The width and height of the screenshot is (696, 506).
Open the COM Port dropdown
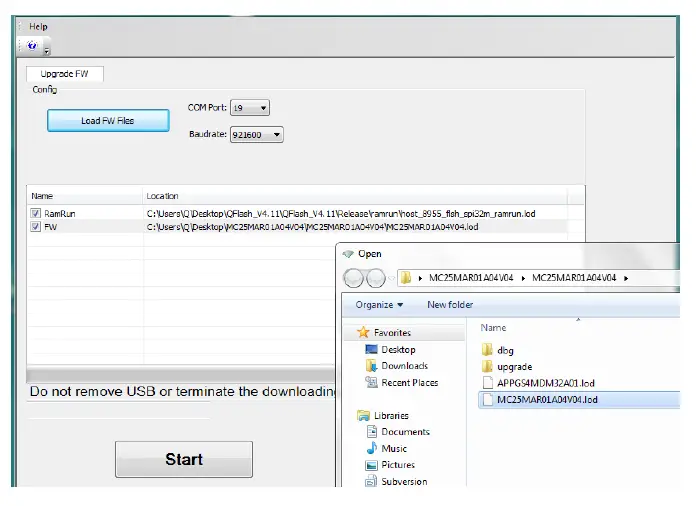(x=249, y=108)
